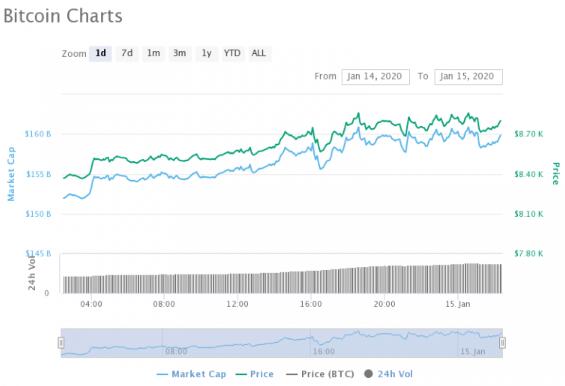The width and height of the screenshot is (565, 386).
Task: Select the 1d zoom range
Action: [101, 53]
